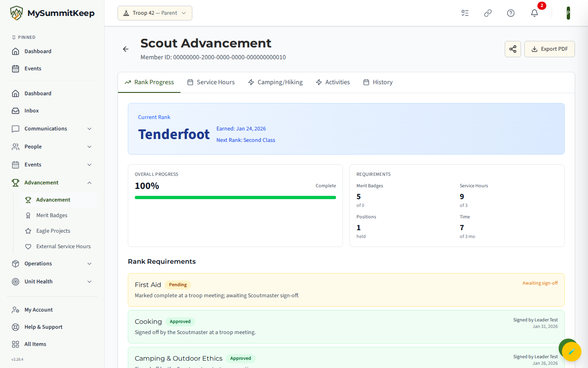Open pinned Dashboard in sidebar
Image resolution: width=588 pixels, height=368 pixels.
click(52, 51)
